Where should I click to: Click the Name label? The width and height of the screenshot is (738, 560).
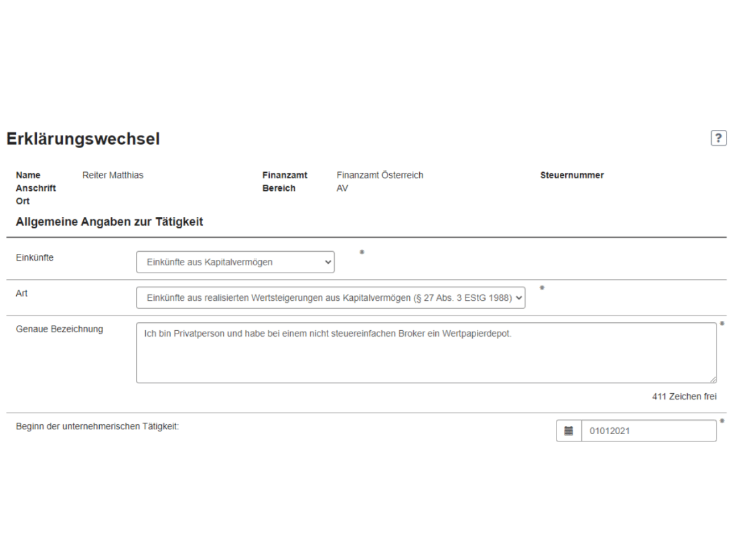coord(28,175)
